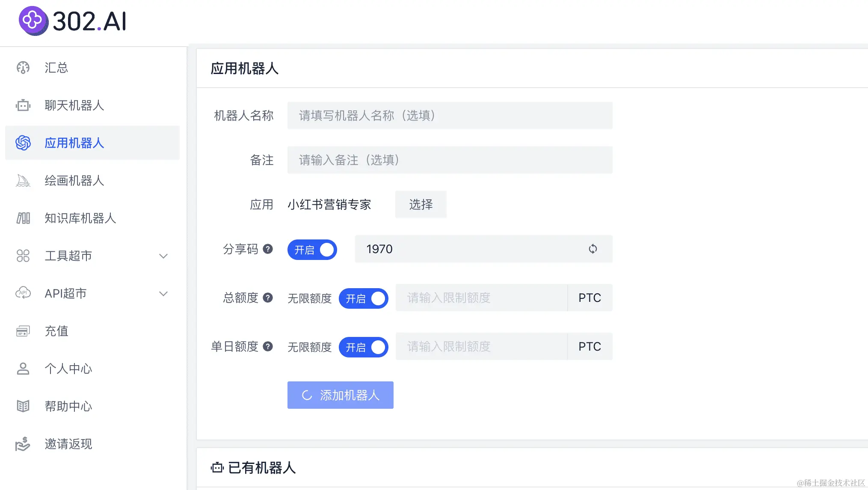Open 汇总 dashboard icon in sidebar
868x490 pixels.
coord(23,68)
